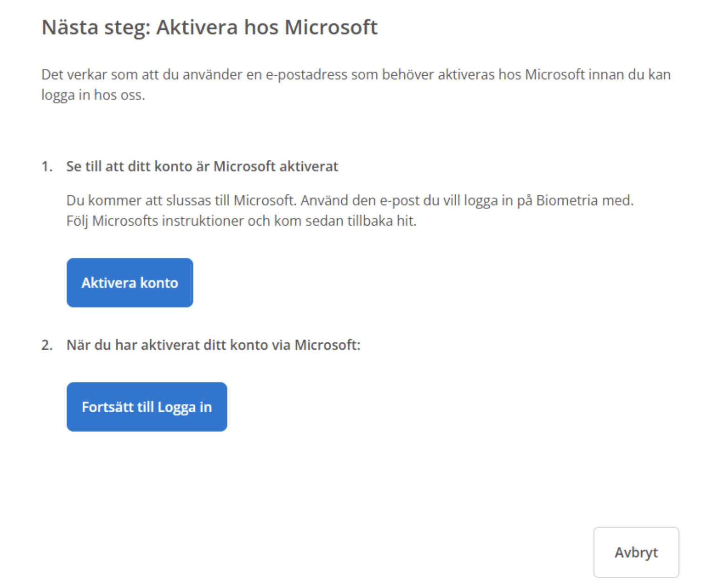Click the words logga in hos oss
Screen dimensions: 719x588
tap(93, 95)
